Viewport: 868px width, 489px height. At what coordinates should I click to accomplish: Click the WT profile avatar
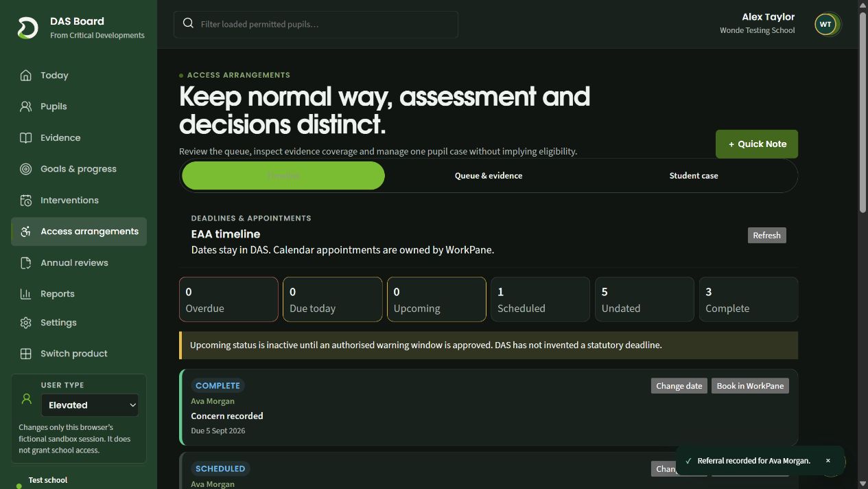click(x=826, y=24)
